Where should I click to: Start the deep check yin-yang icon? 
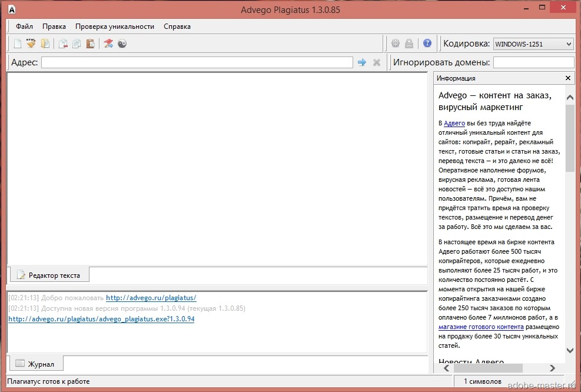[122, 44]
